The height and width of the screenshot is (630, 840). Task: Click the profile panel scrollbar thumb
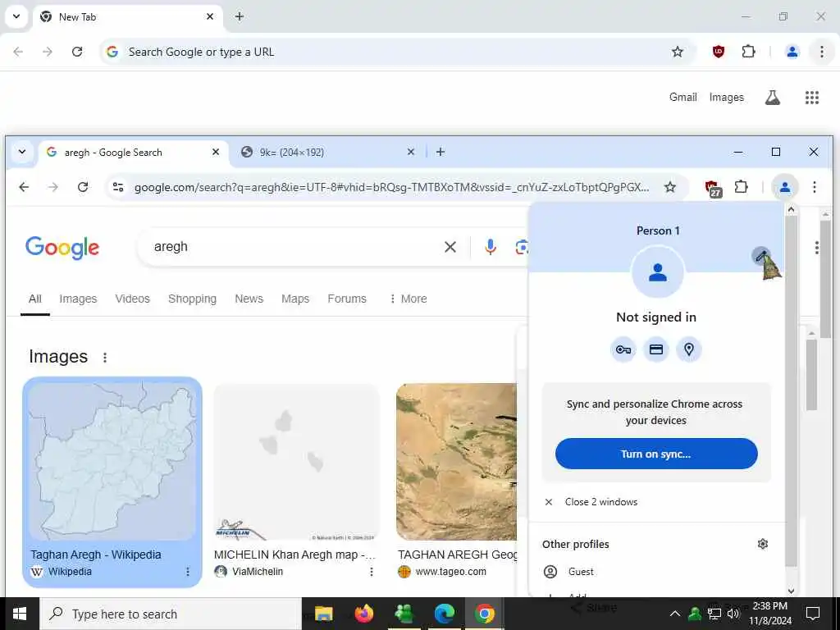click(791, 391)
